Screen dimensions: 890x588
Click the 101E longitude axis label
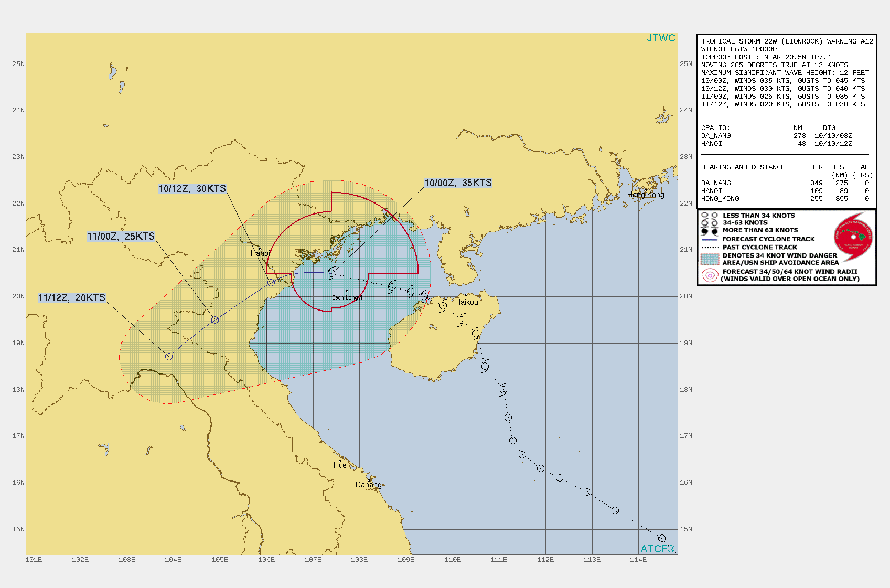(34, 560)
